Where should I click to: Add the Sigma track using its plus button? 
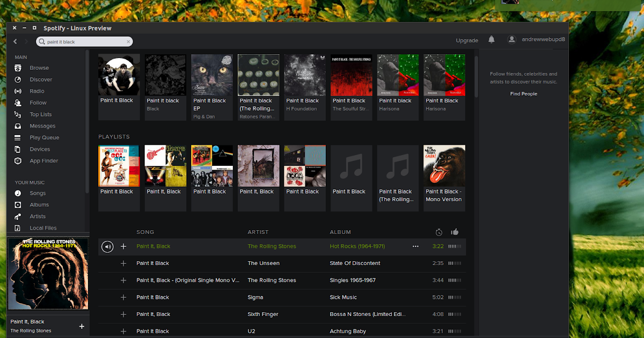click(123, 297)
